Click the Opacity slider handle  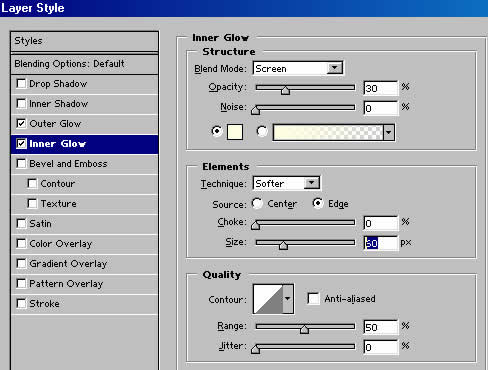point(285,90)
